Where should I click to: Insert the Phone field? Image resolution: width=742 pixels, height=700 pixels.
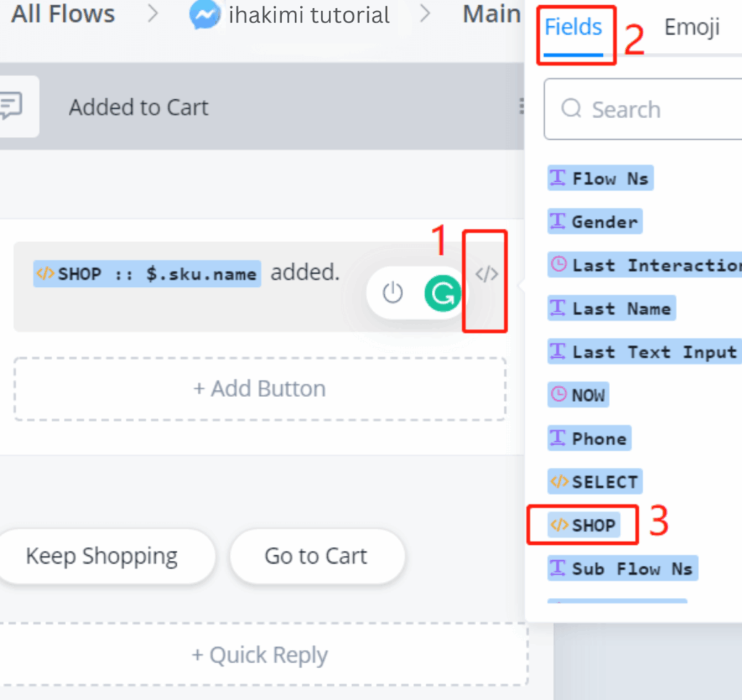click(589, 438)
